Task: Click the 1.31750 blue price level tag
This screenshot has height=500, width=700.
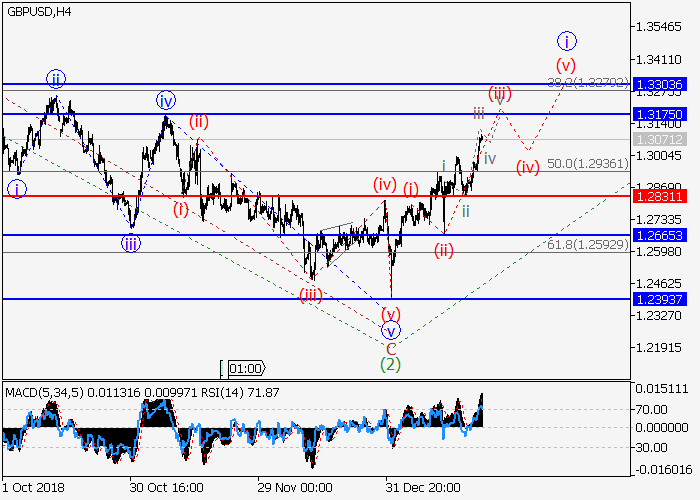Action: [658, 115]
